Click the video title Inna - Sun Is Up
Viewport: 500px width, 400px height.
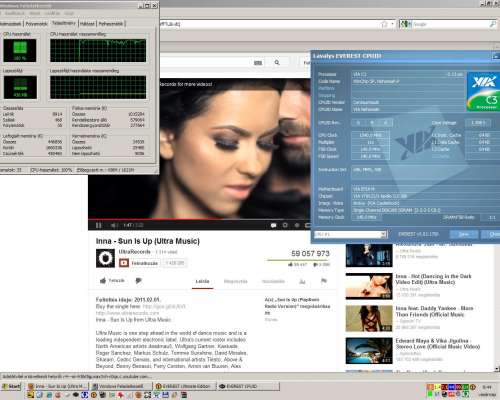[x=148, y=241]
